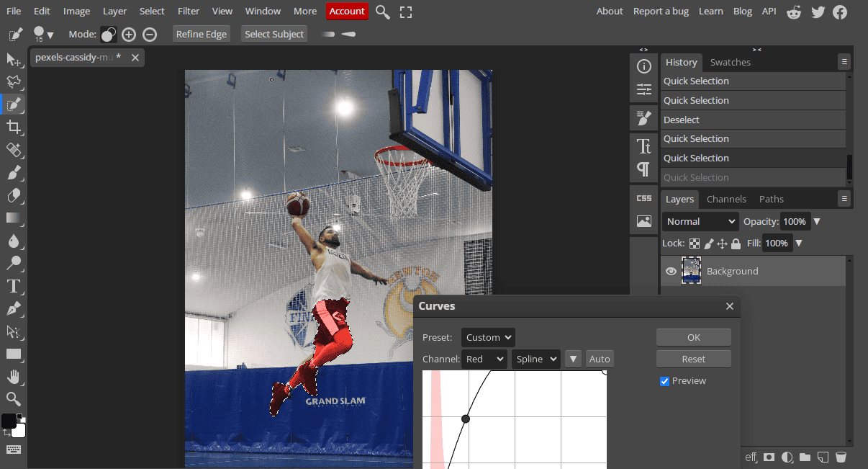Select the Brush tool
The image size is (868, 469).
pyautogui.click(x=14, y=173)
